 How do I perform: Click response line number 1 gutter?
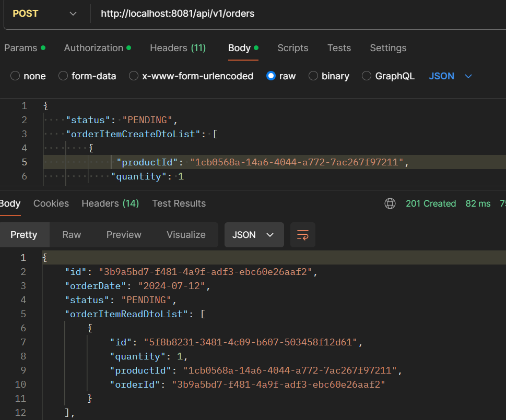click(23, 258)
